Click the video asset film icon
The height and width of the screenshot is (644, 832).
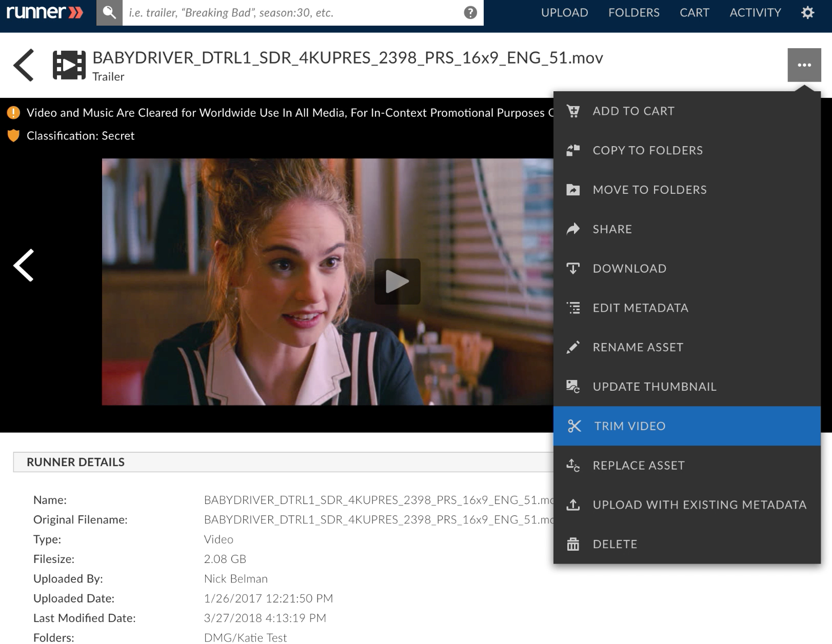tap(69, 65)
